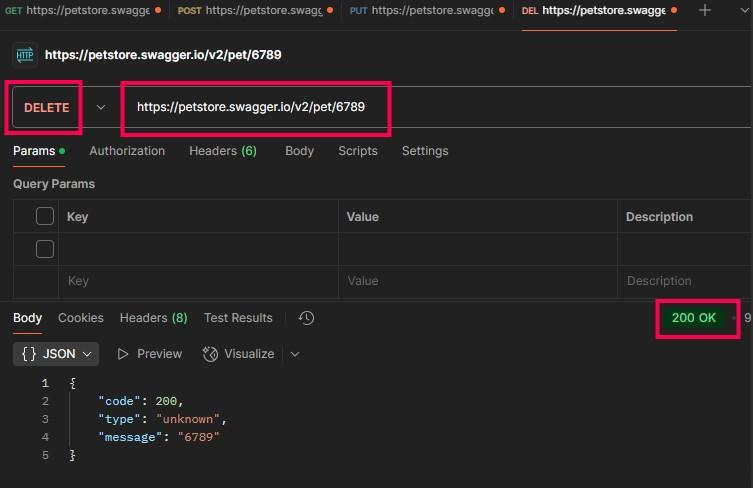Click the 200 OK status badge
This screenshot has height=488, width=753.
pyautogui.click(x=693, y=318)
